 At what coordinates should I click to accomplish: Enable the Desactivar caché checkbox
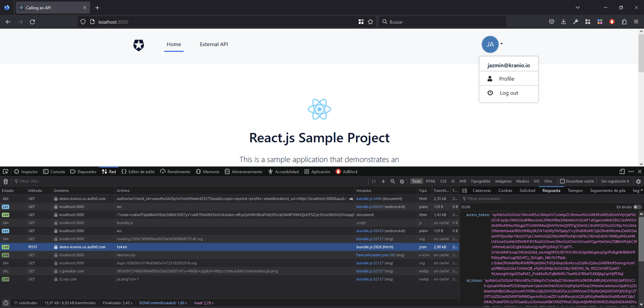point(562,181)
